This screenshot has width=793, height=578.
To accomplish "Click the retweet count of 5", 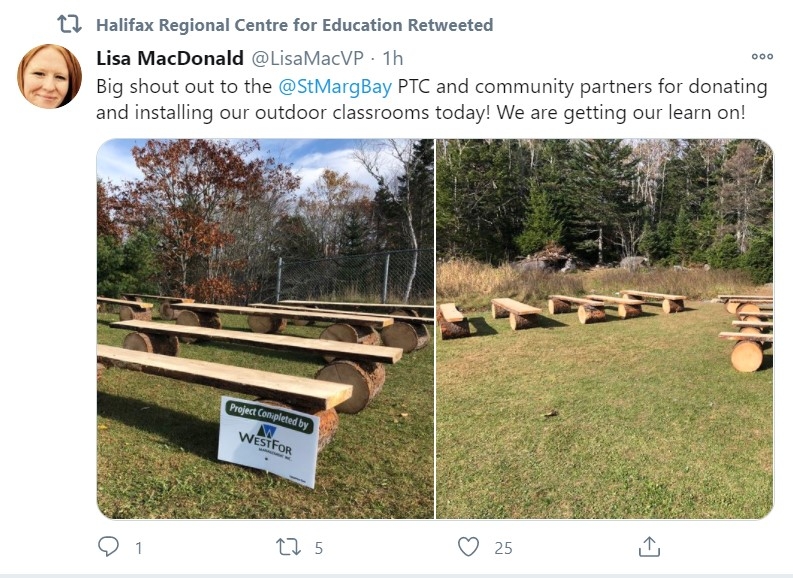I will 318,547.
